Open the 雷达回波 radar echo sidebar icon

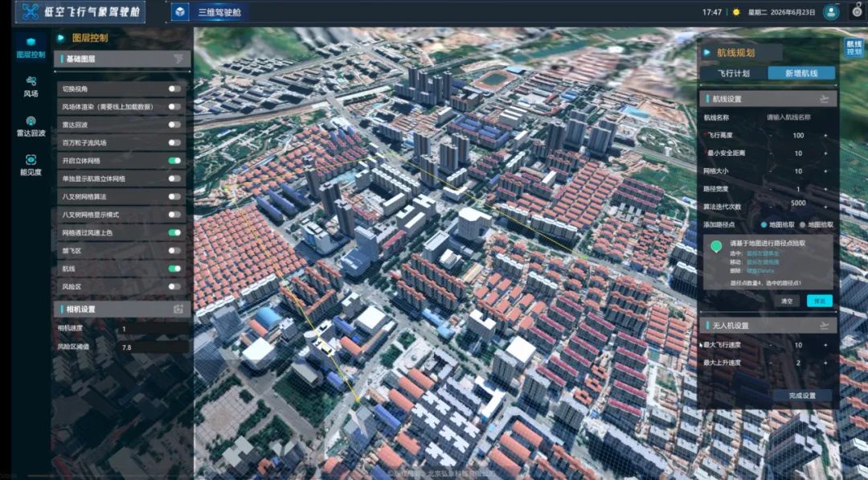pyautogui.click(x=31, y=126)
